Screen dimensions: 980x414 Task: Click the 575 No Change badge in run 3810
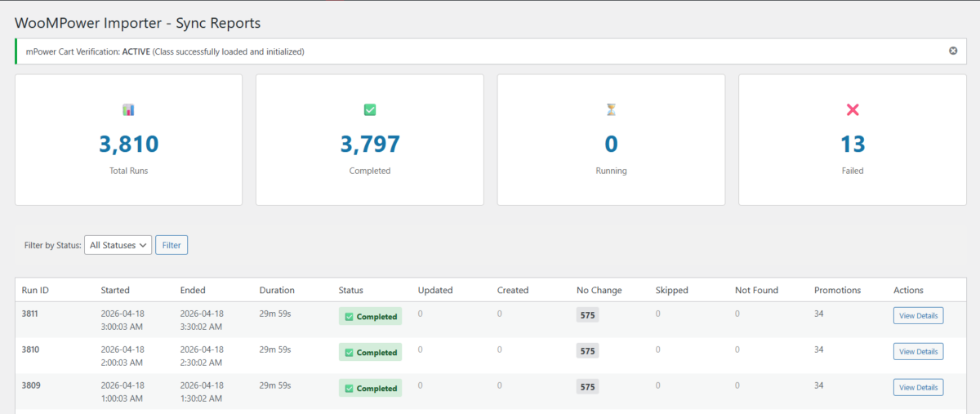coord(587,350)
